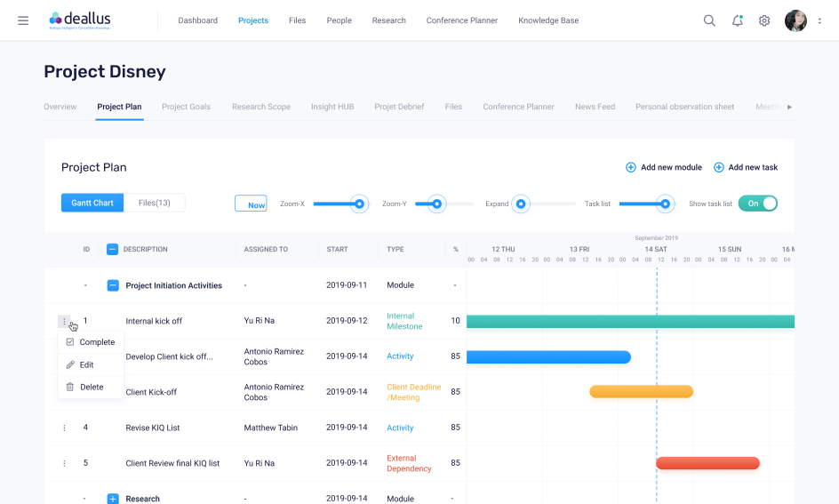Select Complete from the context menu

[x=96, y=342]
